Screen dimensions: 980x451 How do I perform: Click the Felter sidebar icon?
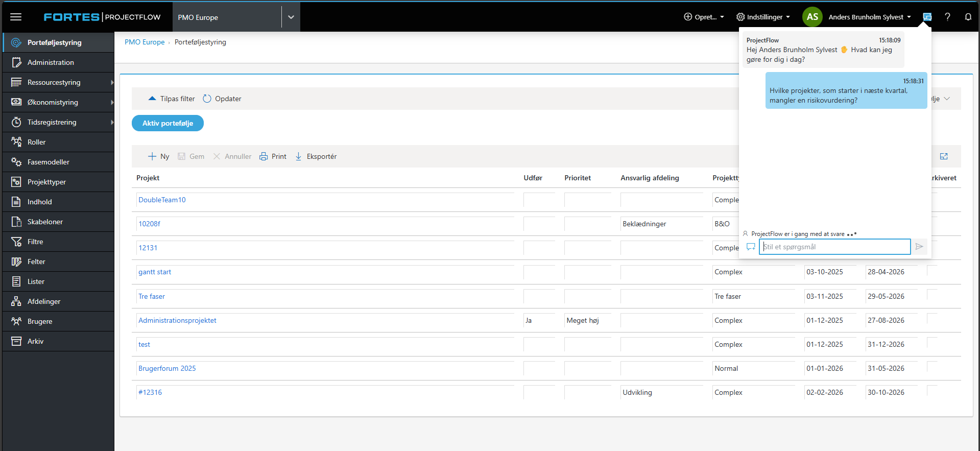(16, 262)
